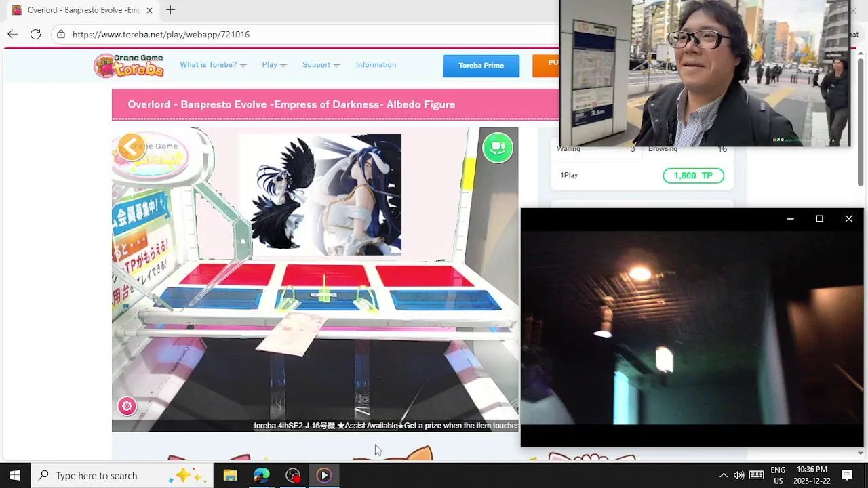Show hidden system tray icons
This screenshot has height=488, width=868.
pos(723,475)
